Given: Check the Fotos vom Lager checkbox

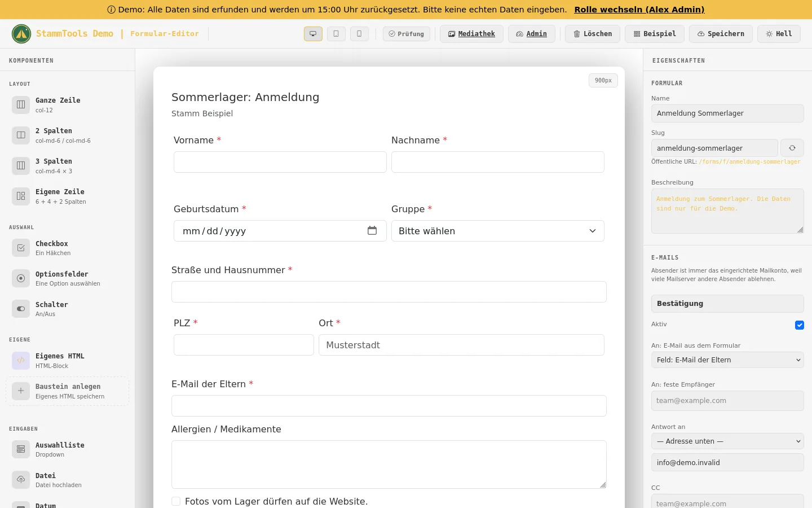Looking at the screenshot, I should (x=176, y=501).
